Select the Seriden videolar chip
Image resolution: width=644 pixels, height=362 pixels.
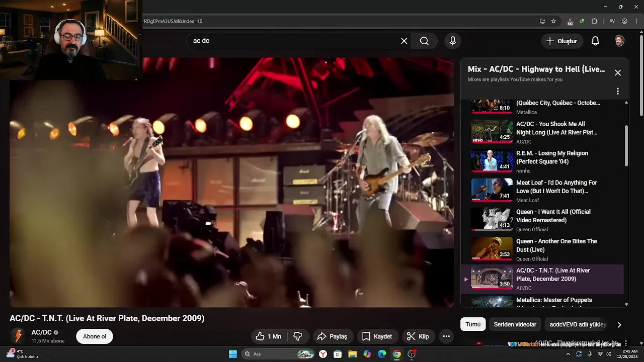pyautogui.click(x=515, y=324)
